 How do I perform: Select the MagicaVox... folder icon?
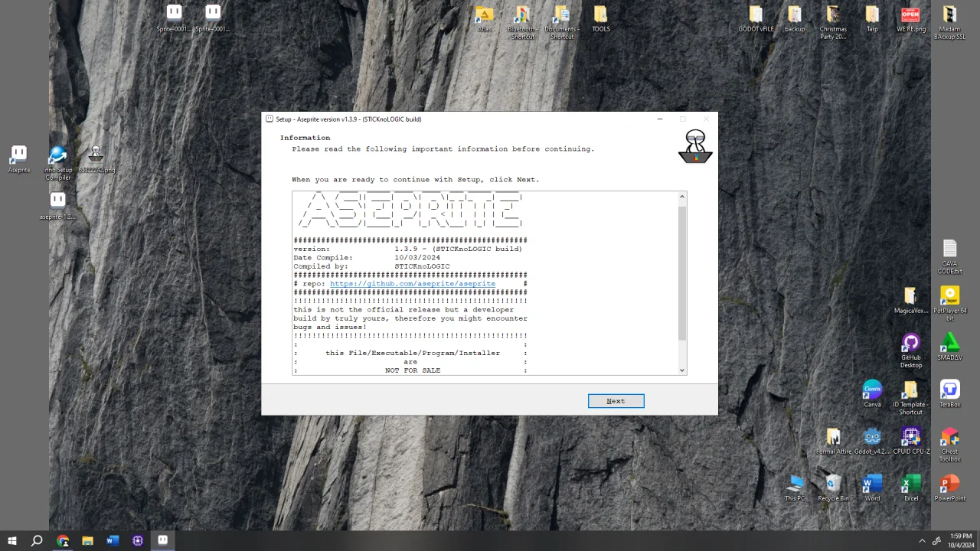[x=910, y=301]
